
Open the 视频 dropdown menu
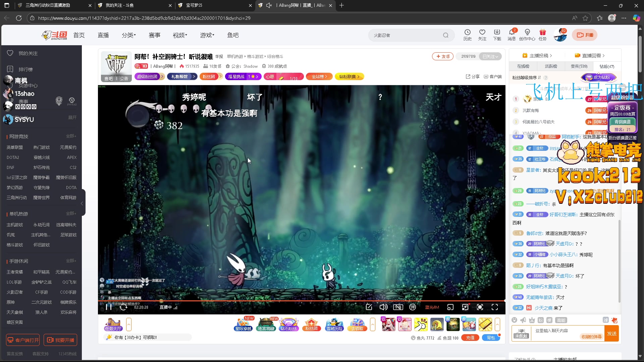point(180,35)
